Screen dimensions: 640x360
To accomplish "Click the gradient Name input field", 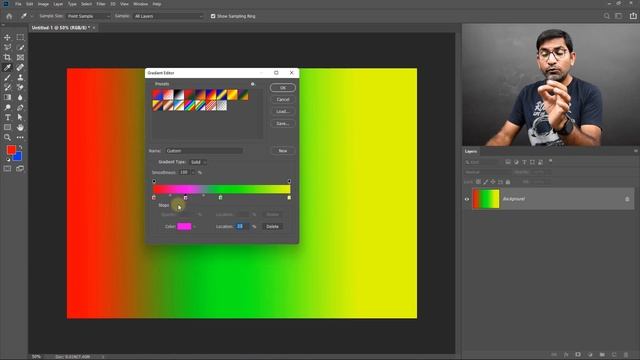I will tap(204, 151).
